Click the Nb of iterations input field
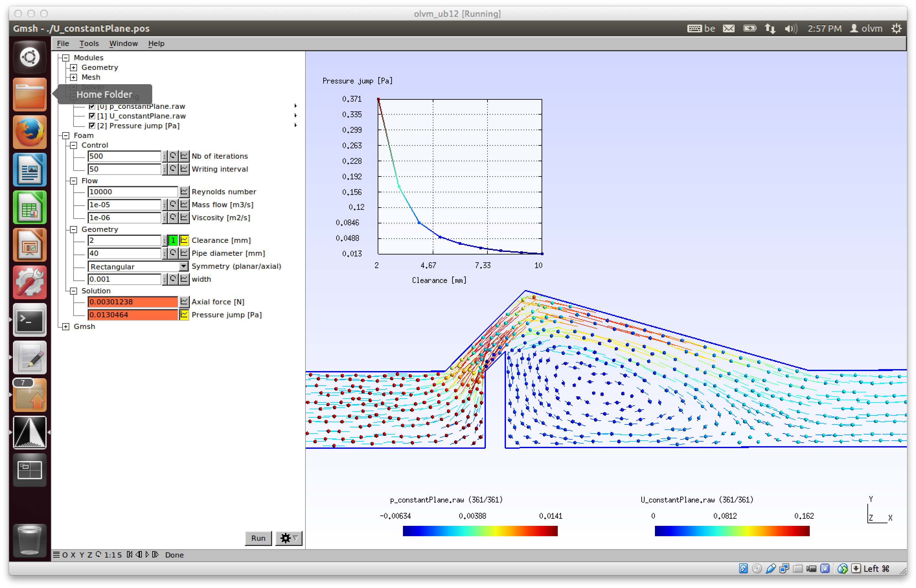Screen dimensions: 916x588 [x=124, y=156]
